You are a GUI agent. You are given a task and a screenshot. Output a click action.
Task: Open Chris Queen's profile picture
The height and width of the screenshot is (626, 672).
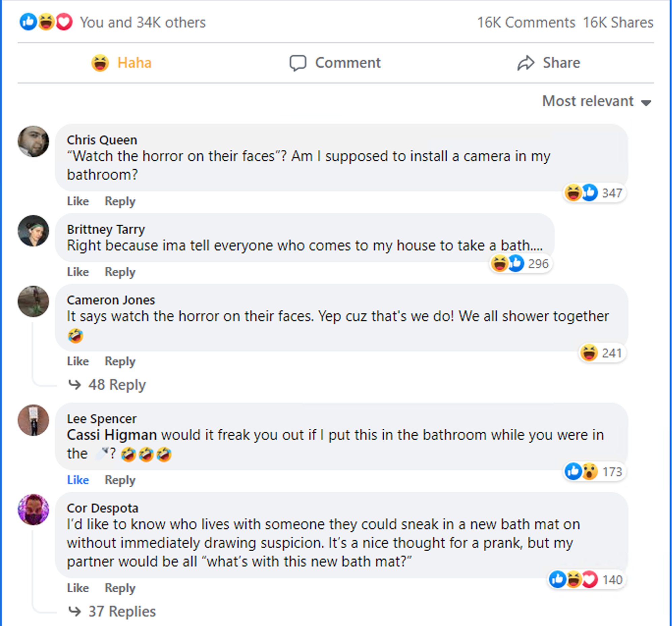[33, 141]
